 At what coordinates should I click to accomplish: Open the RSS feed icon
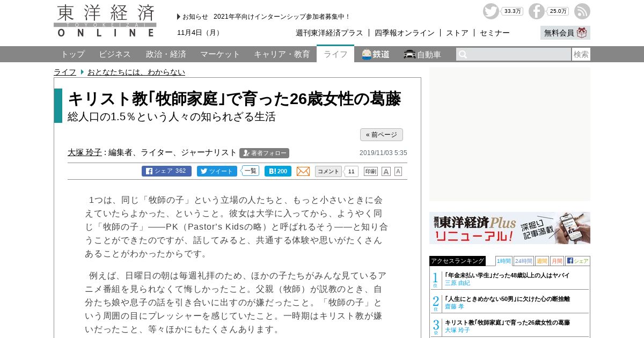coord(582,11)
